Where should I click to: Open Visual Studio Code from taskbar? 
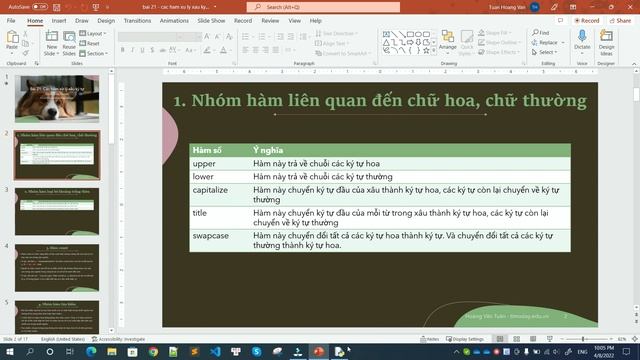coord(215,351)
